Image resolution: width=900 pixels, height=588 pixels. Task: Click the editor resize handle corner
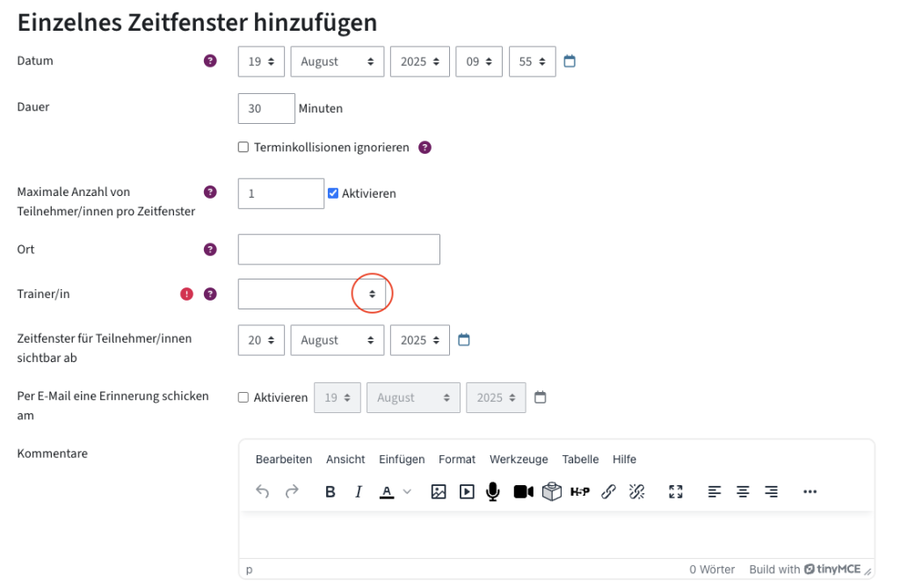click(867, 570)
